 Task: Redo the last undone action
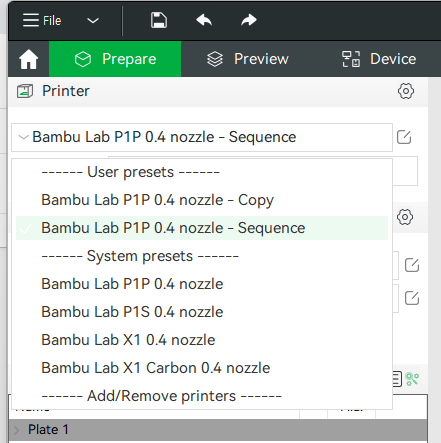249,20
